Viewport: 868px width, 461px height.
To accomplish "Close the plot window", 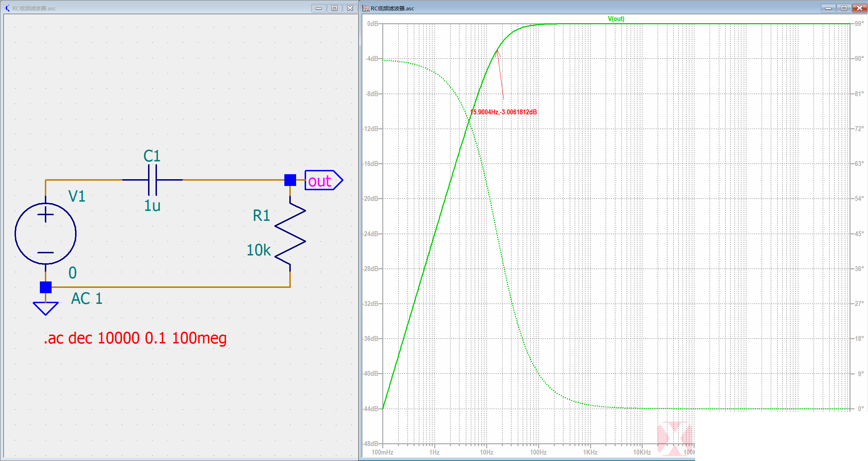I will (x=859, y=8).
